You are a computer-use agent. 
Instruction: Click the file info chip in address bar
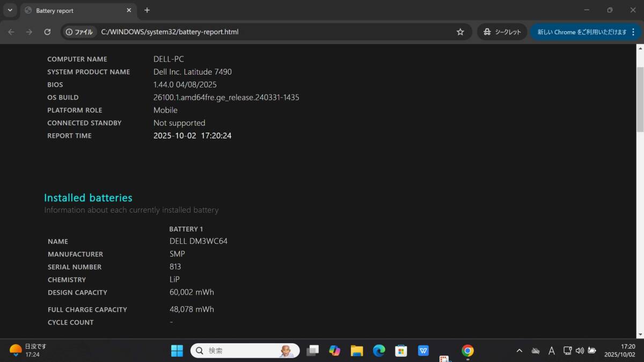(x=80, y=32)
